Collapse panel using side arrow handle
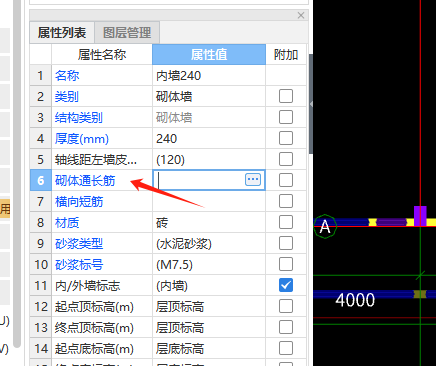The image size is (436, 366). tap(311, 104)
